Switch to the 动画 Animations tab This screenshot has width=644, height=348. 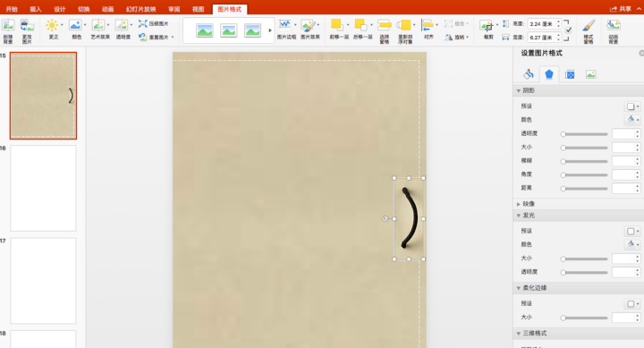(107, 9)
